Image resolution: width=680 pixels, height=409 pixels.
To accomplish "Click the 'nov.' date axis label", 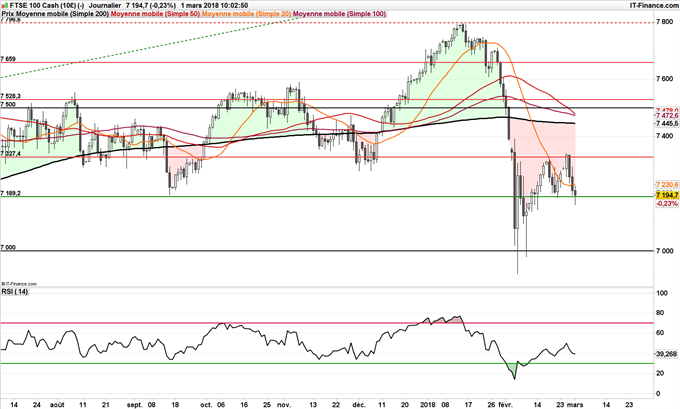I will pyautogui.click(x=284, y=404).
